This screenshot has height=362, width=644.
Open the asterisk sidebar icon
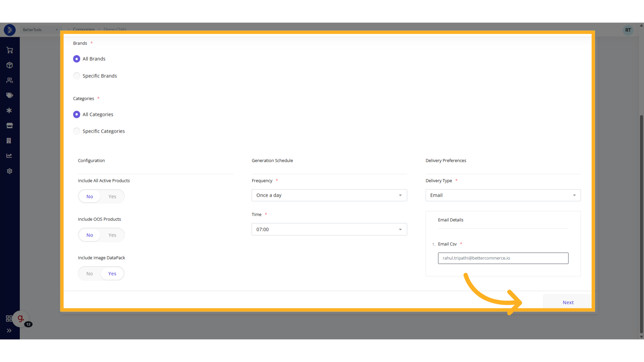coord(9,111)
